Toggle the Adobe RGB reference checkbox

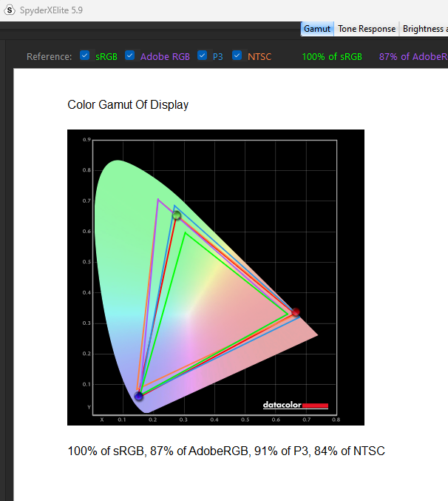pyautogui.click(x=130, y=56)
